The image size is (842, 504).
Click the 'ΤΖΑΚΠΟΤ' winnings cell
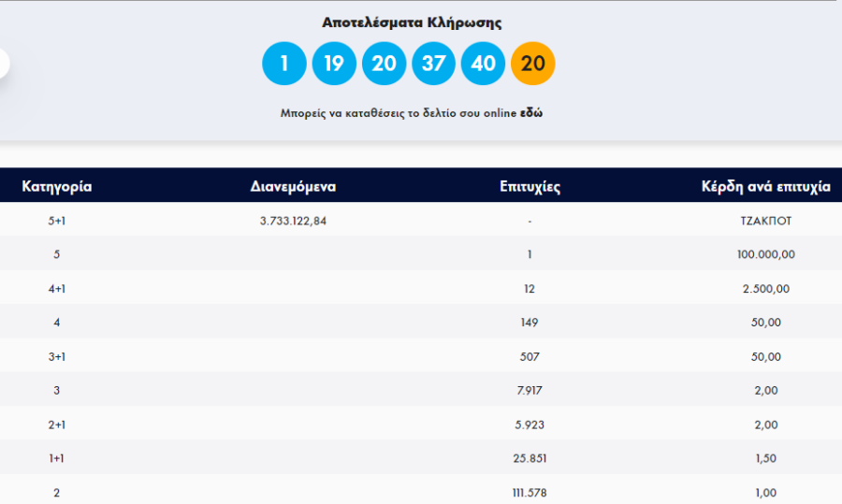click(765, 221)
